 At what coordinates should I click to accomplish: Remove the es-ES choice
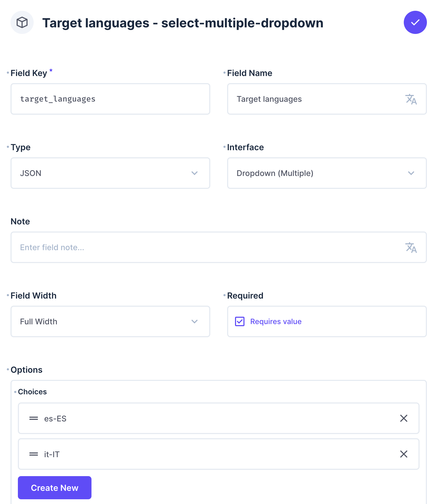[x=404, y=418]
